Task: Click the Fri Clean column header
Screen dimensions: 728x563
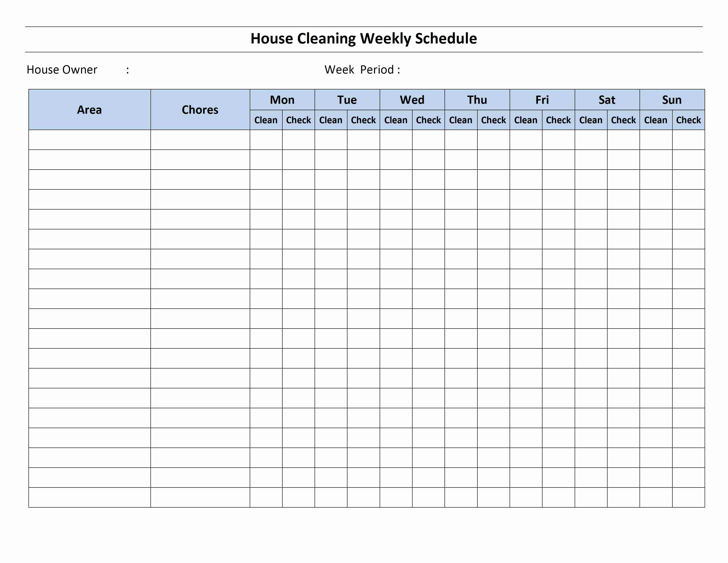Action: tap(525, 121)
